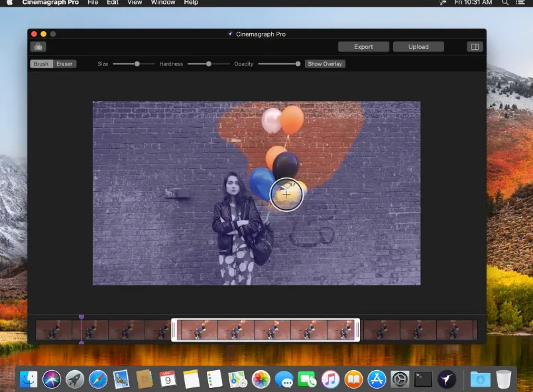
Task: Click the menu bar clock
Action: point(473,3)
